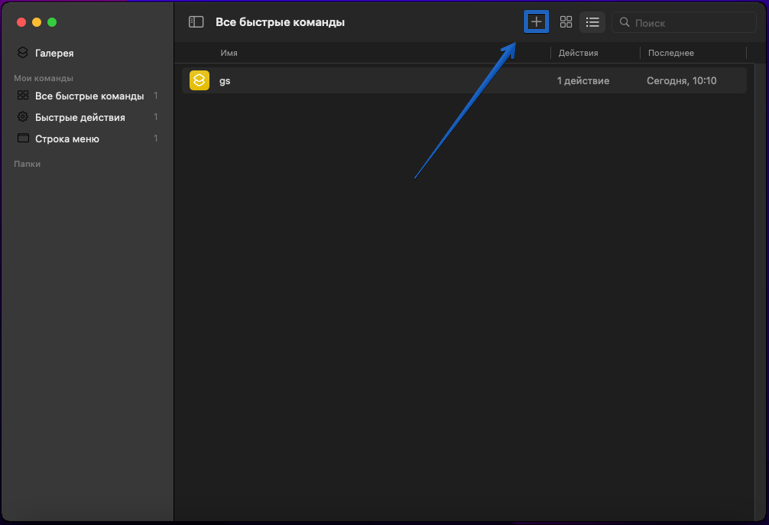Click the Все быстрые команды grid icon
Viewport: 769px width, 525px height.
pyautogui.click(x=23, y=96)
